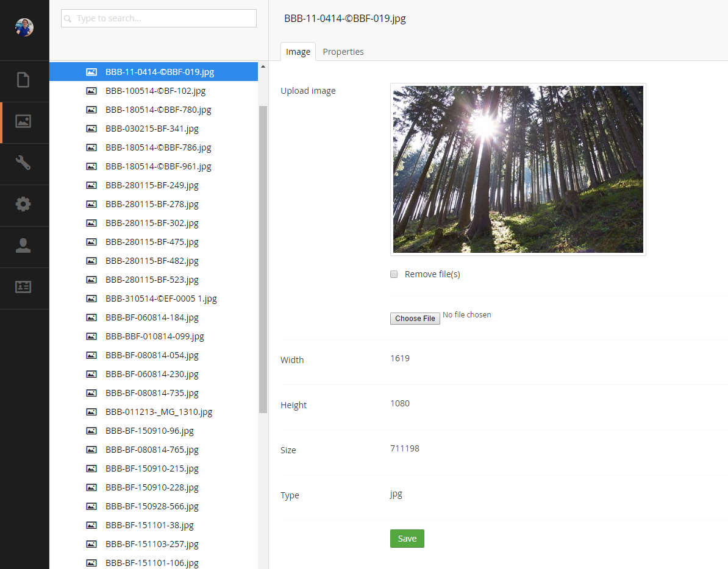The image size is (728, 569).
Task: Focus the Type to search field
Action: [159, 19]
